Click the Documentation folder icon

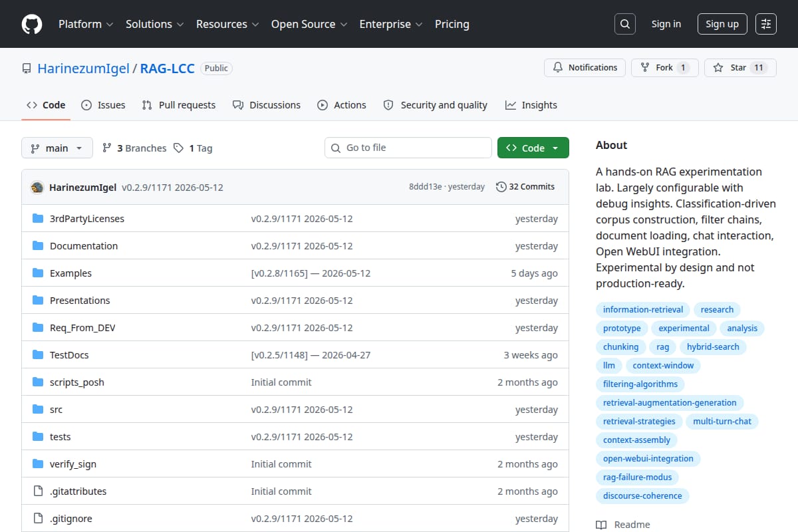click(x=38, y=246)
